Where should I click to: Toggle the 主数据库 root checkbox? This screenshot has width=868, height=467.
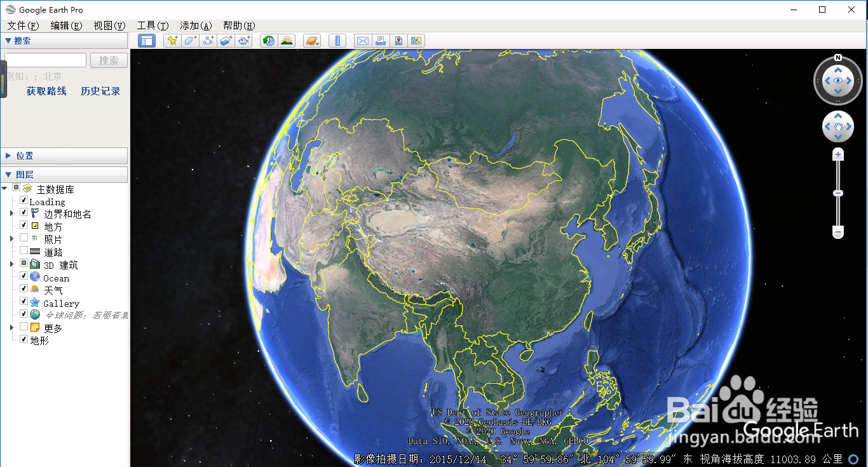tap(17, 188)
